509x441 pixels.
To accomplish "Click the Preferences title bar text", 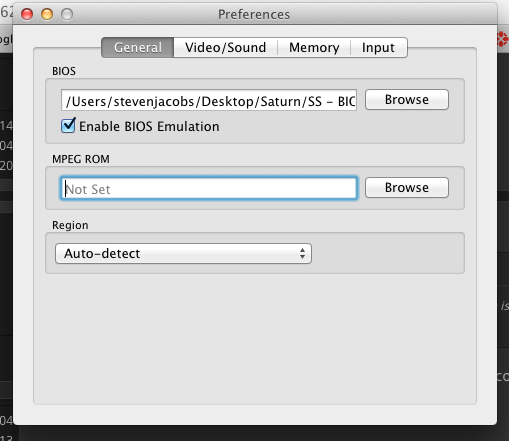I will coord(254,15).
